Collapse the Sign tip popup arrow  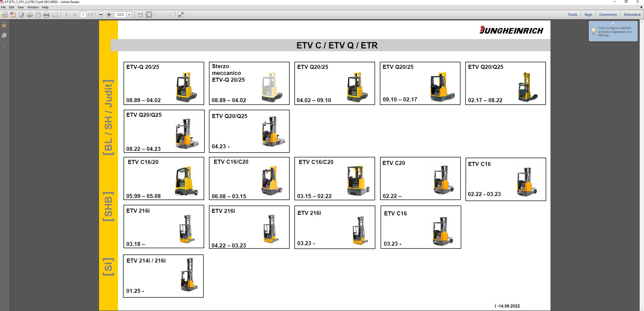pyautogui.click(x=613, y=23)
